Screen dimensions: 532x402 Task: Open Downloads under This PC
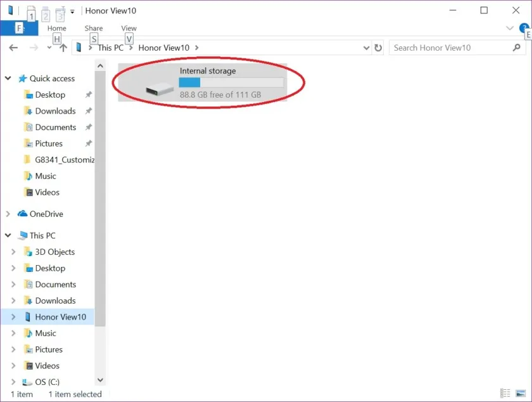55,301
